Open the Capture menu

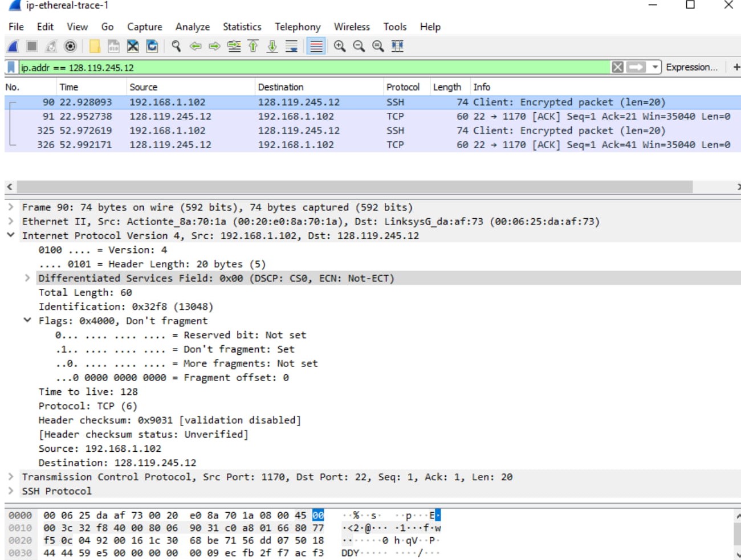pos(144,27)
